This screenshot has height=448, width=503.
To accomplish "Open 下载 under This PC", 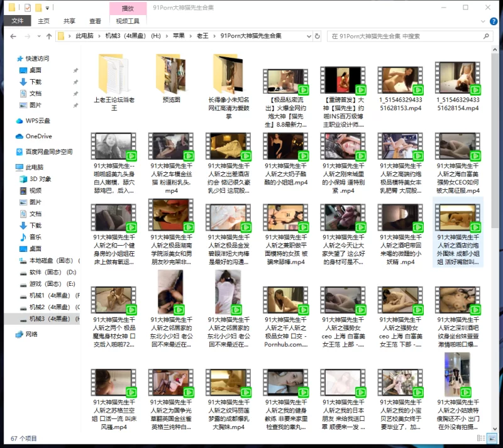I will pos(35,226).
